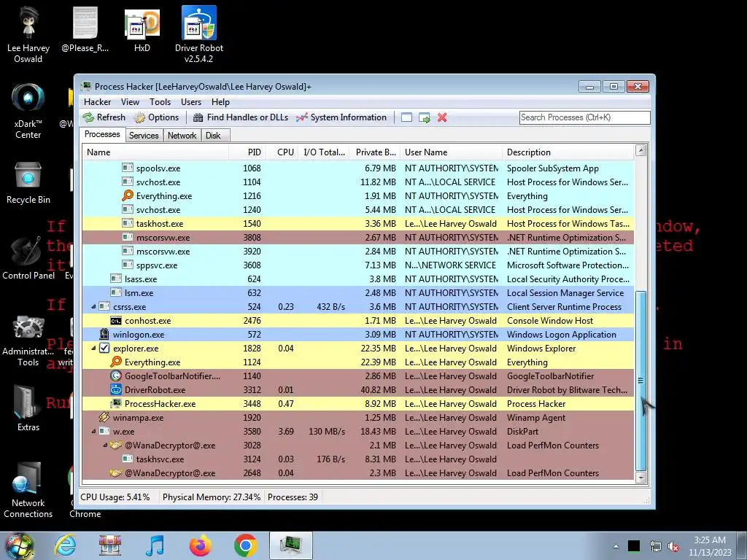Open Firefox from the taskbar

tap(201, 545)
